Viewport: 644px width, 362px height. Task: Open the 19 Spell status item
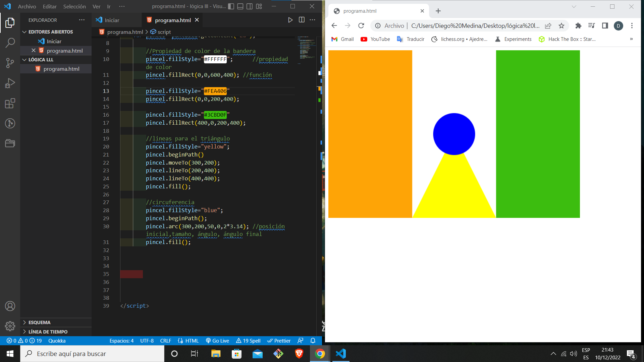[x=248, y=341]
